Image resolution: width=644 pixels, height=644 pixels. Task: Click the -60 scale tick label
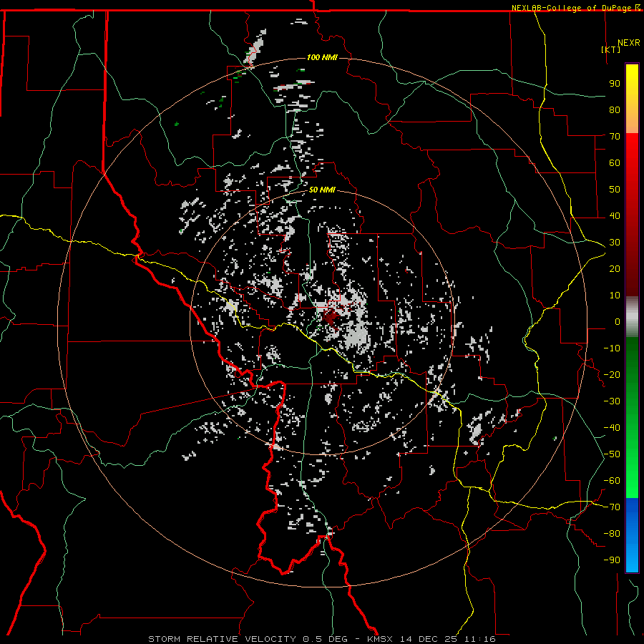(612, 481)
